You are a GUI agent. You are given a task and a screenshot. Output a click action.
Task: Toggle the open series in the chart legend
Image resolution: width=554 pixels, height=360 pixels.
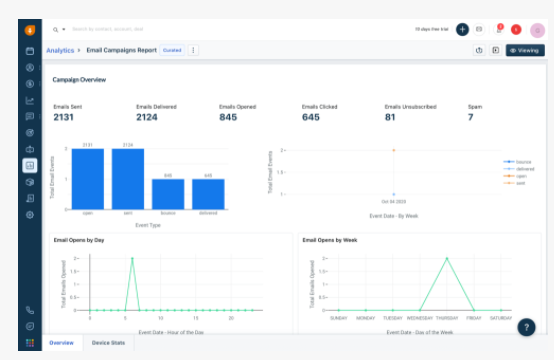click(515, 176)
